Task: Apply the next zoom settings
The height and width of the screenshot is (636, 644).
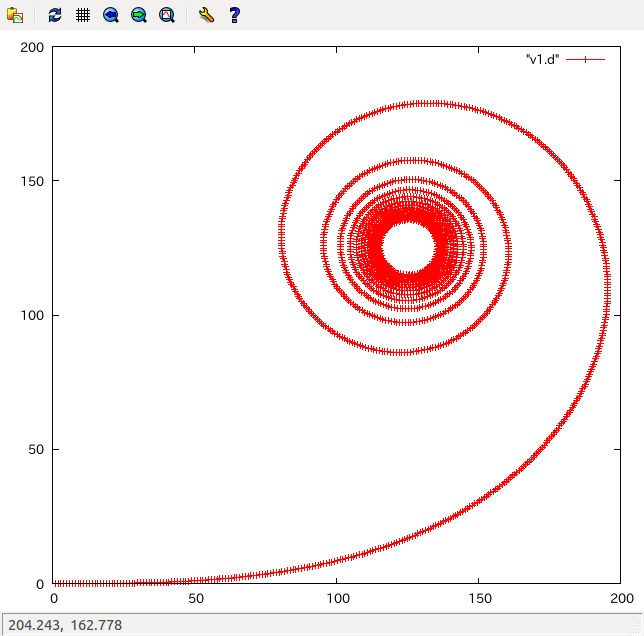Action: 139,15
